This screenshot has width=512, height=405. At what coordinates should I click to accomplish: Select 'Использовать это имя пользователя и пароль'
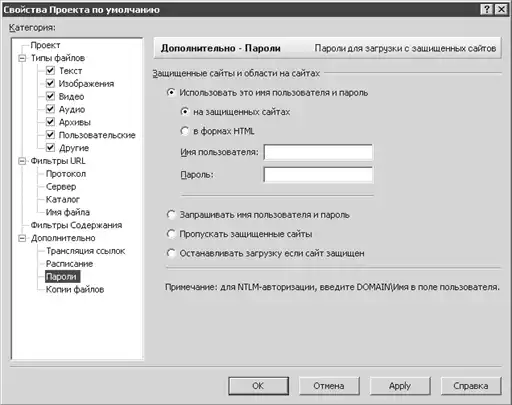171,92
